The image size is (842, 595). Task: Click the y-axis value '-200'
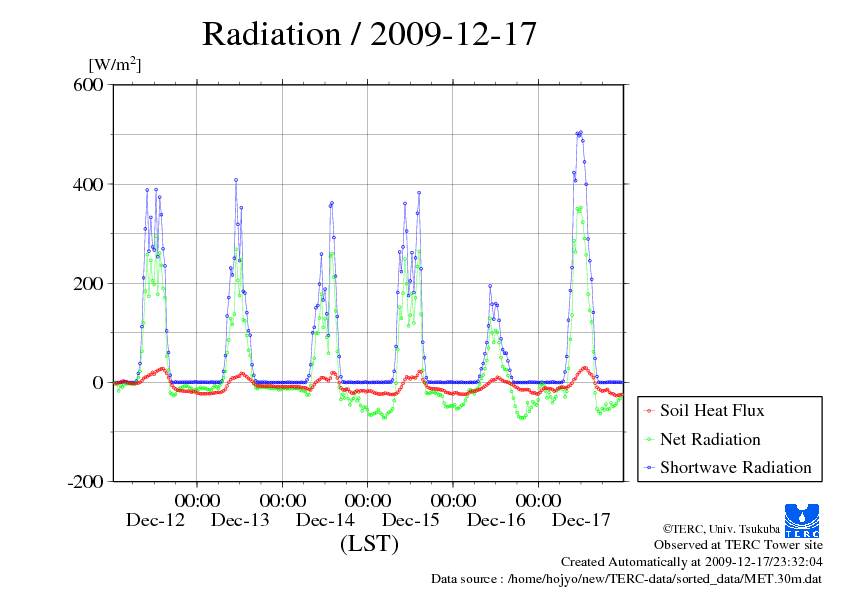(85, 482)
